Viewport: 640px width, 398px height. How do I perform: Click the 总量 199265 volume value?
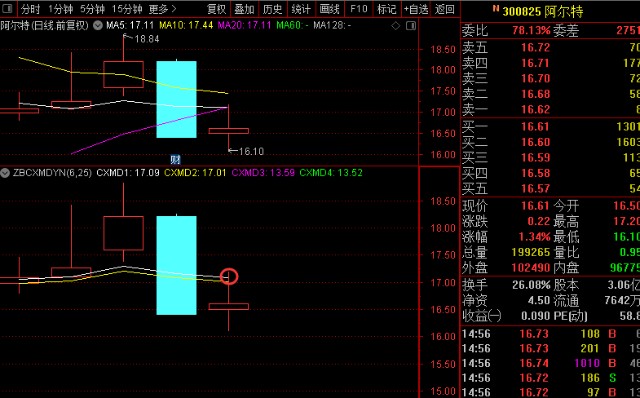point(531,252)
